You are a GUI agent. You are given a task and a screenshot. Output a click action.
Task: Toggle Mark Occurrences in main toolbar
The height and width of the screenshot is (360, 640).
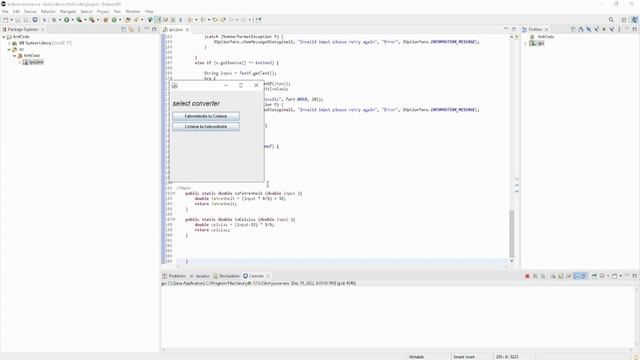coord(165,20)
